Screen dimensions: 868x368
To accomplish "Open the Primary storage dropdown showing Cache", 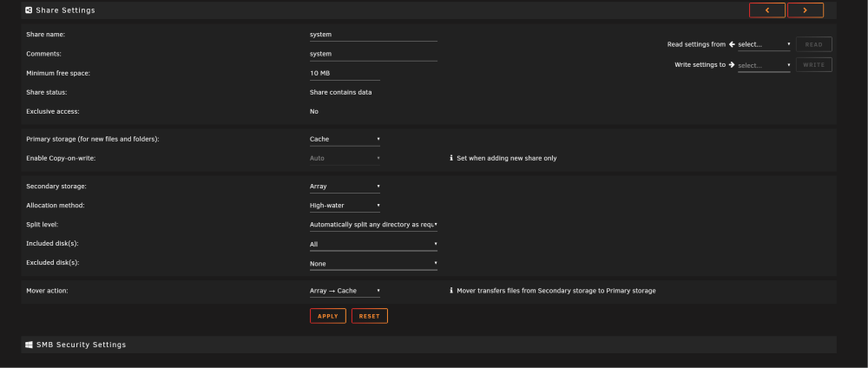I will point(345,140).
